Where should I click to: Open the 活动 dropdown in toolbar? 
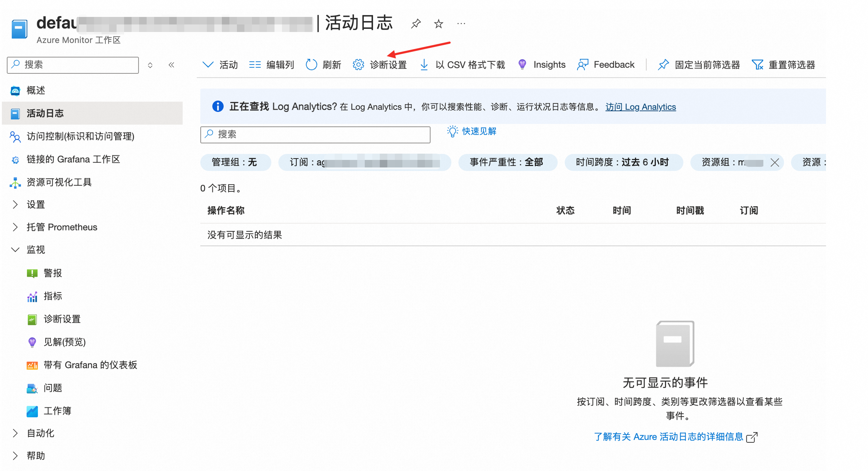coord(220,65)
